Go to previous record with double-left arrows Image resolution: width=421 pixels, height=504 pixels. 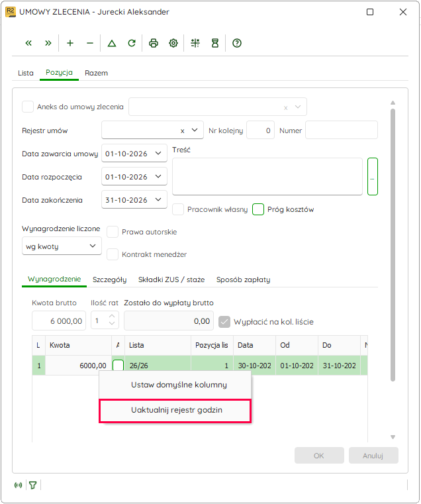(28, 43)
